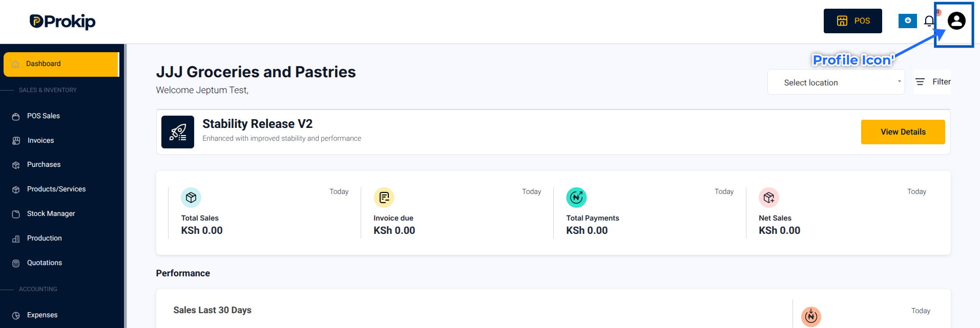Open the notification bell

929,21
